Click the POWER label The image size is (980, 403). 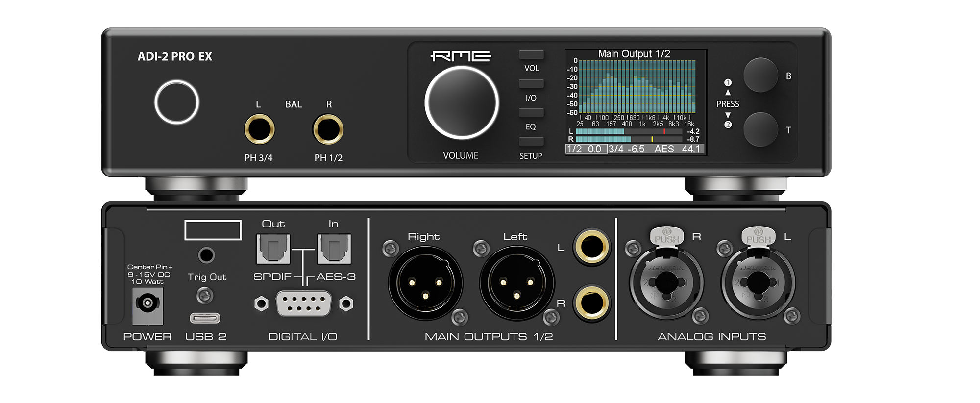coord(147,337)
